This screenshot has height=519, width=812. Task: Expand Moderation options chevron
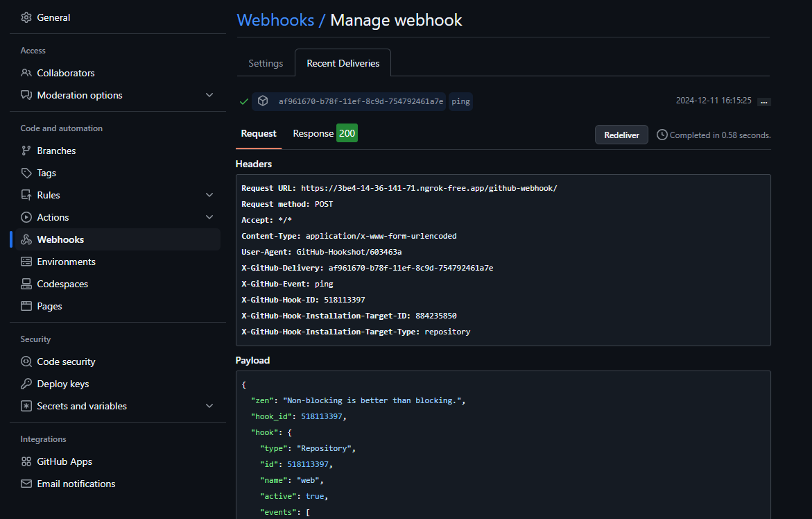pyautogui.click(x=209, y=95)
